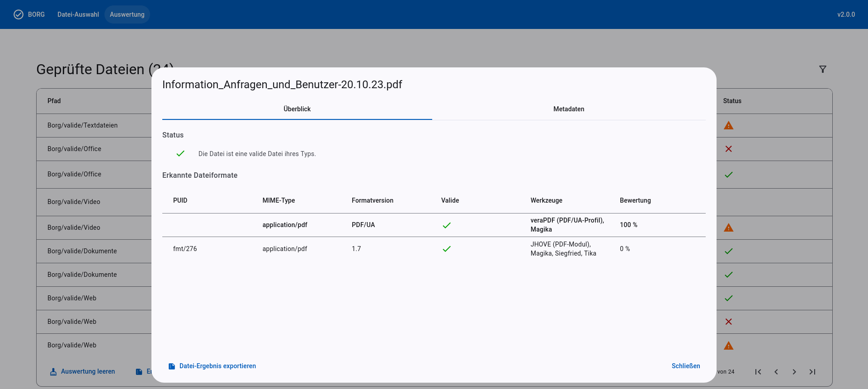
Task: Click the MIME-Type column header
Action: click(x=278, y=200)
